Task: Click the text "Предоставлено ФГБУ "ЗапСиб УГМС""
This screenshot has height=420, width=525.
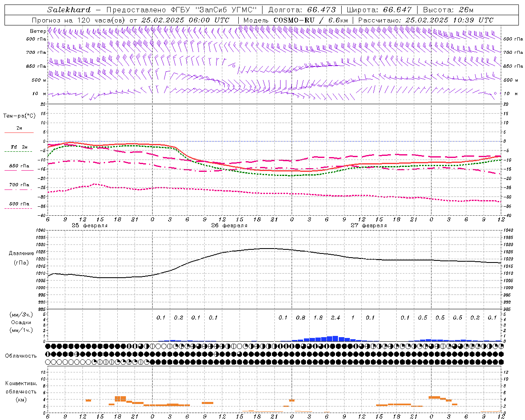Action: coord(181,10)
